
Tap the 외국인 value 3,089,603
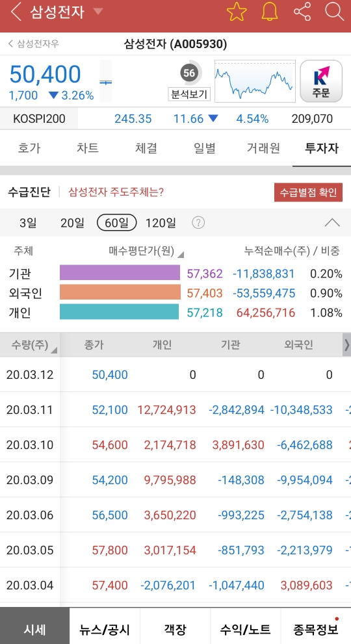(307, 585)
